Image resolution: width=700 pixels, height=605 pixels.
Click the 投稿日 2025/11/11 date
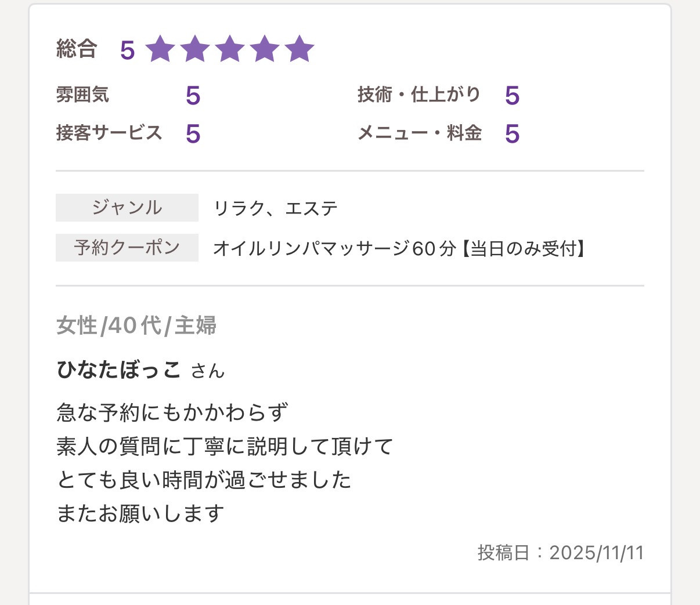[561, 553]
